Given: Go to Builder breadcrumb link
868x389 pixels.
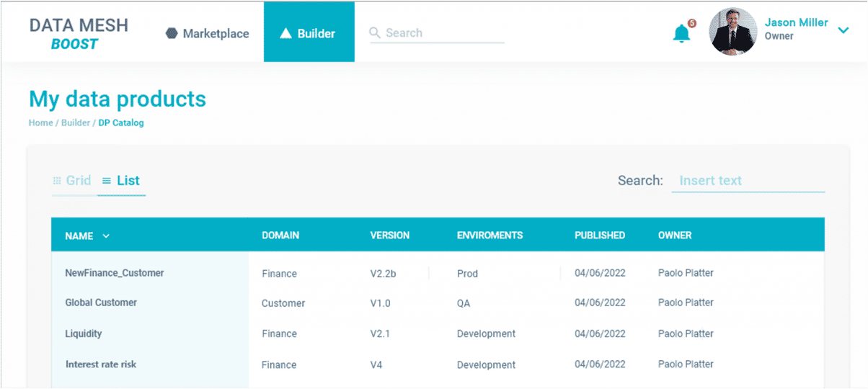Looking at the screenshot, I should [x=76, y=123].
